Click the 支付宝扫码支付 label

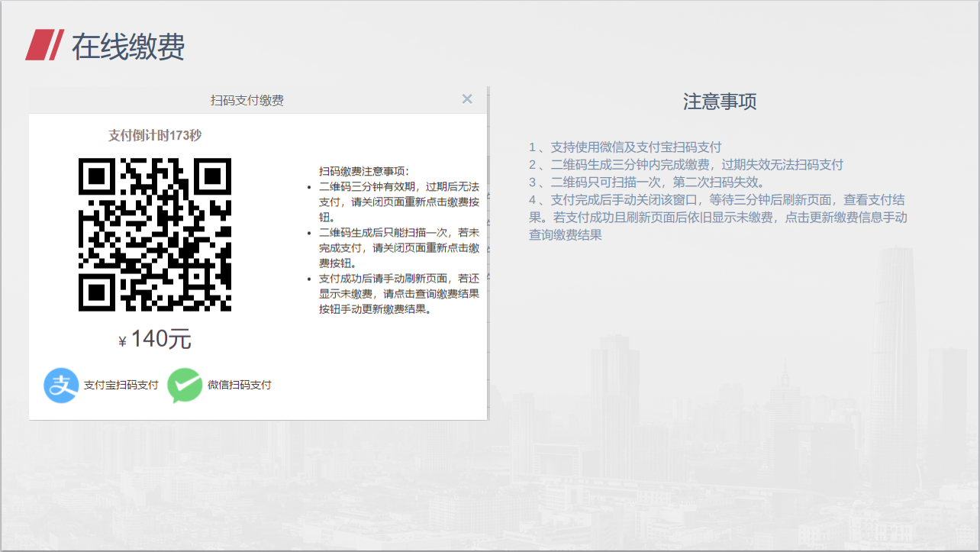click(x=121, y=385)
